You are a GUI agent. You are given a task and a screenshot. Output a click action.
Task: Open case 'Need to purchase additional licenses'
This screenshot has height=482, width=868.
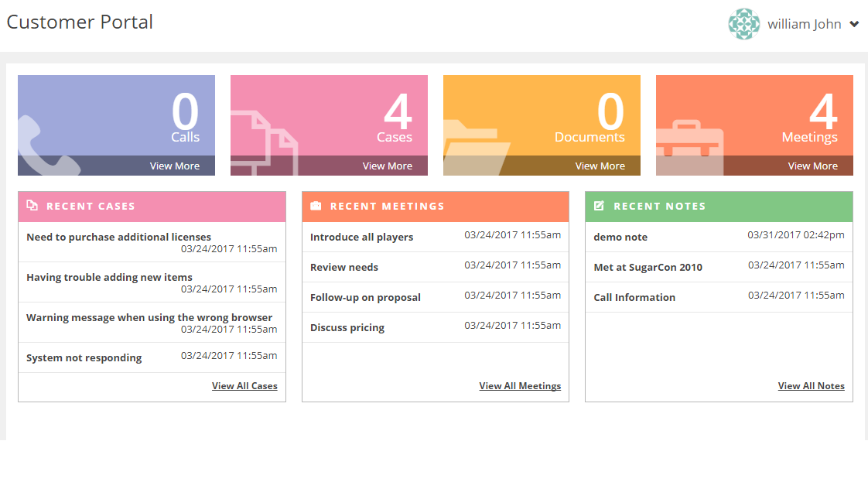pyautogui.click(x=118, y=238)
